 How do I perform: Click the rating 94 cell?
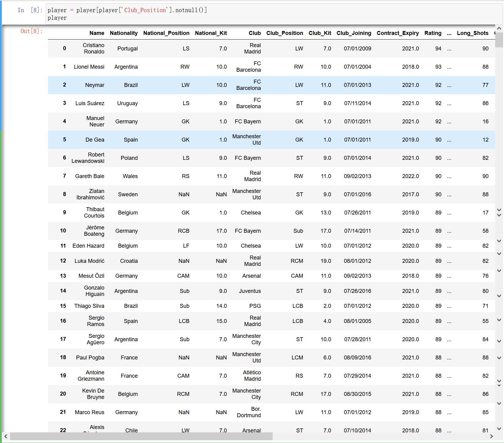[x=438, y=49]
